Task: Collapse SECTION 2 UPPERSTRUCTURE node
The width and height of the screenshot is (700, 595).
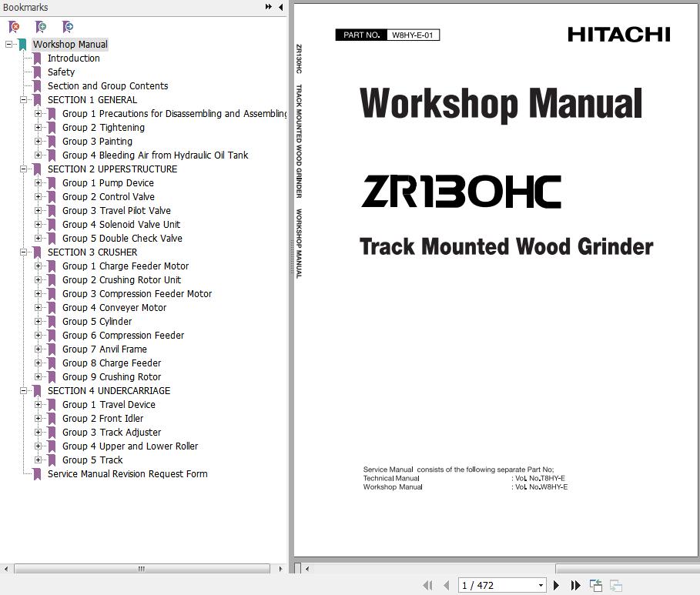Action: click(23, 169)
